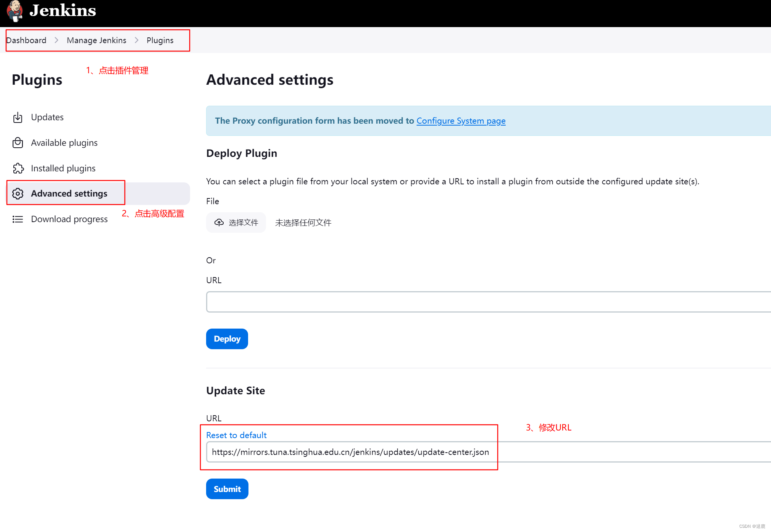Image resolution: width=771 pixels, height=532 pixels.
Task: Click Reset to default link
Action: (236, 435)
